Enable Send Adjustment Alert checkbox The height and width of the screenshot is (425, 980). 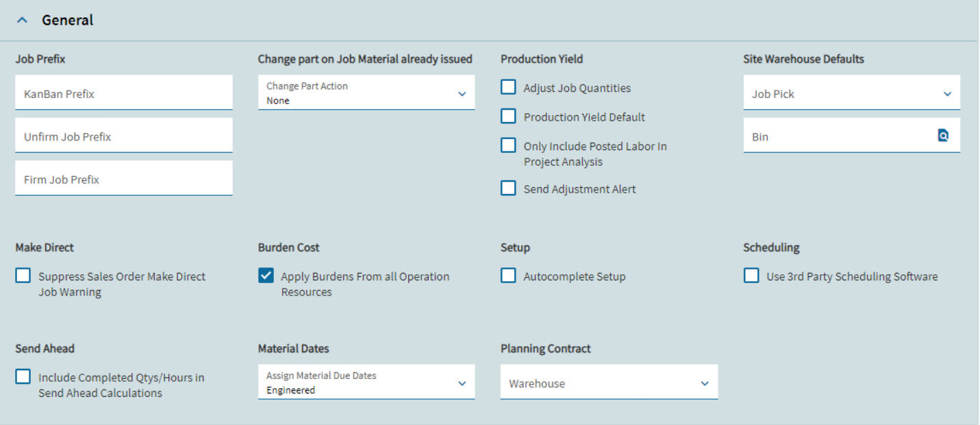pos(508,188)
